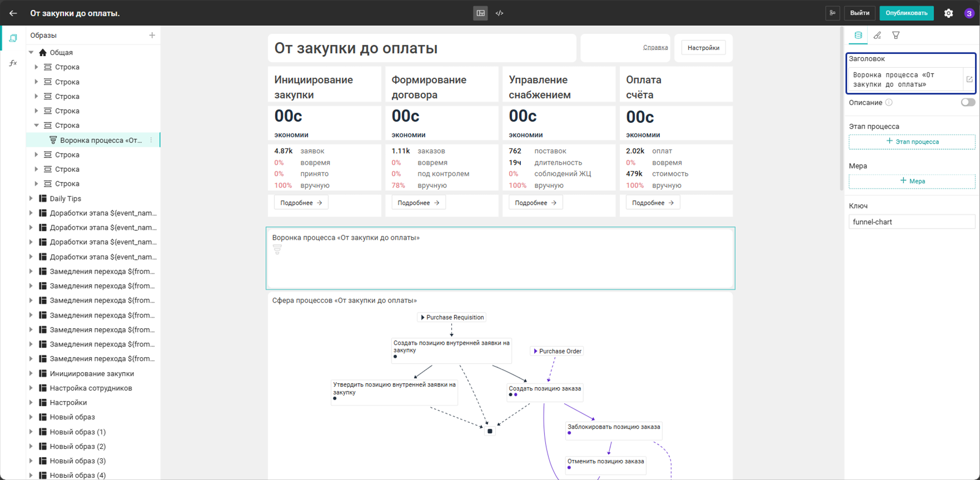Open the code view icon
Viewport: 980px width, 480px height.
500,13
